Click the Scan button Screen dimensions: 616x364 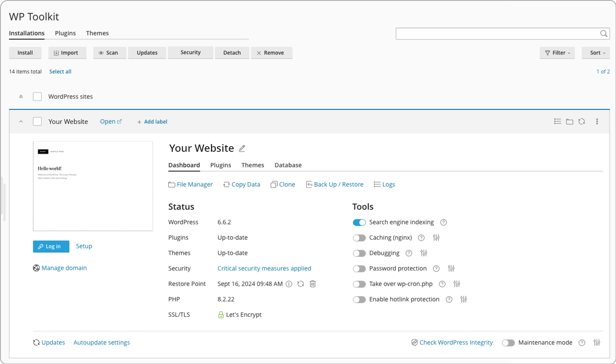(x=110, y=53)
